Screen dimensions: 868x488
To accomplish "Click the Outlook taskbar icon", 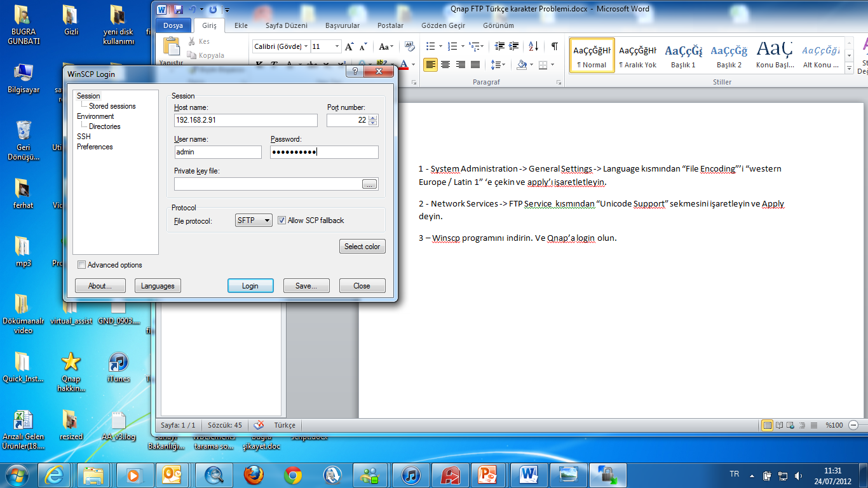I will 172,475.
